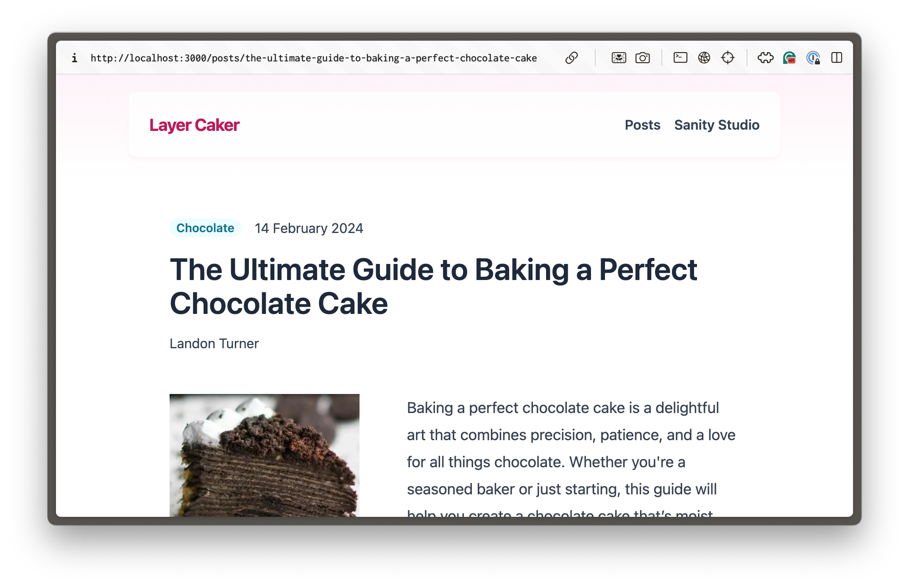
Task: Navigate to Posts via nav menu
Action: point(641,125)
